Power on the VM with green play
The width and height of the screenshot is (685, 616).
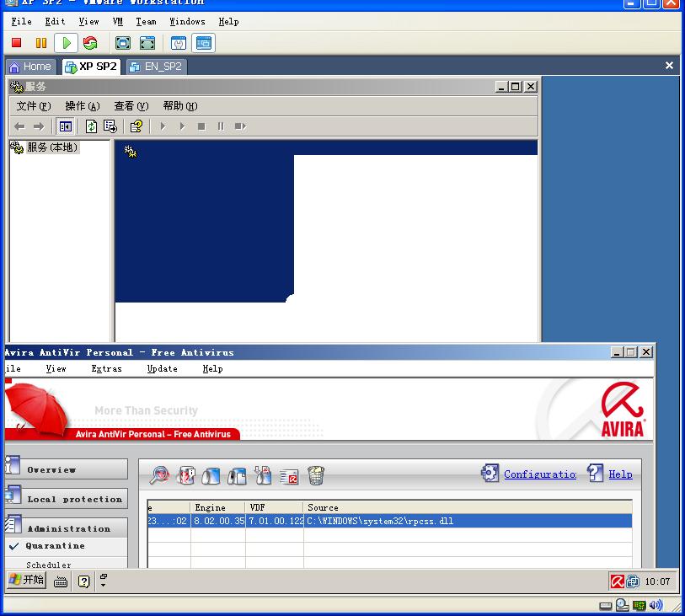67,43
